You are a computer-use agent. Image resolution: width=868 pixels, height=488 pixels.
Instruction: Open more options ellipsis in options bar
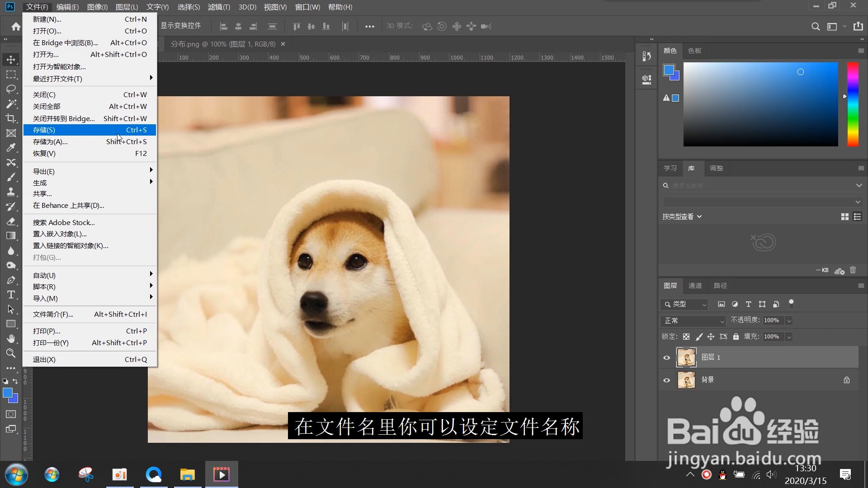(x=369, y=26)
